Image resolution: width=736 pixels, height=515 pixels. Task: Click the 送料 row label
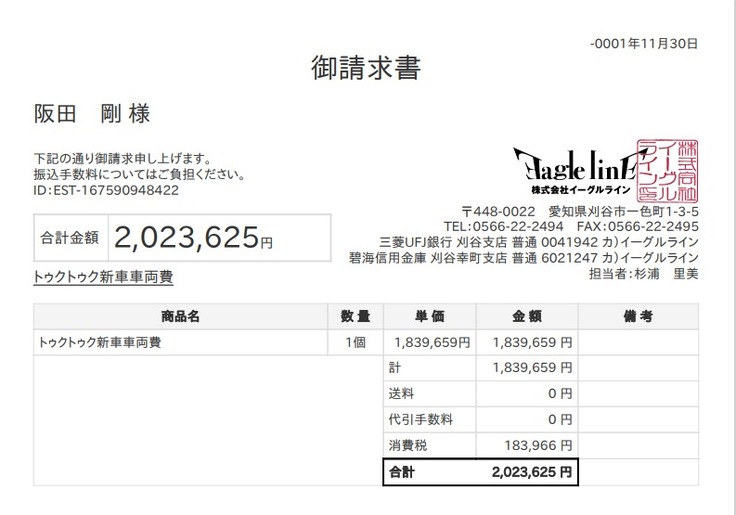point(401,394)
